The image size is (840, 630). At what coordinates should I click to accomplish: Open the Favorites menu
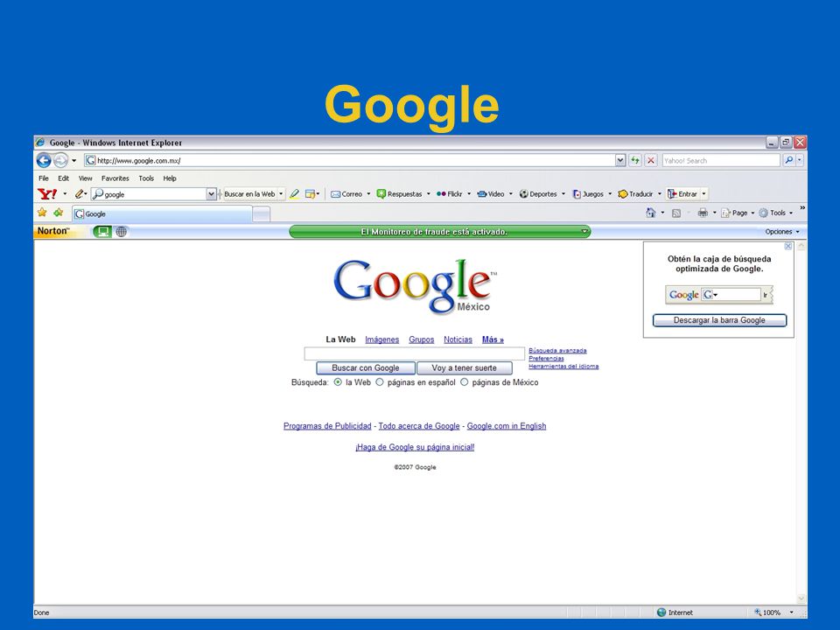[x=115, y=178]
